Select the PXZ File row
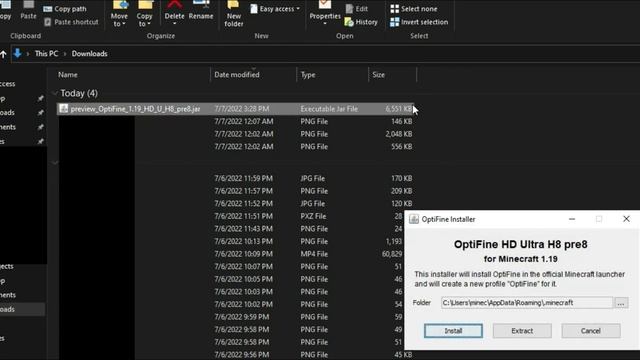Screen dimensions: 640x360 pyautogui.click(x=231, y=216)
